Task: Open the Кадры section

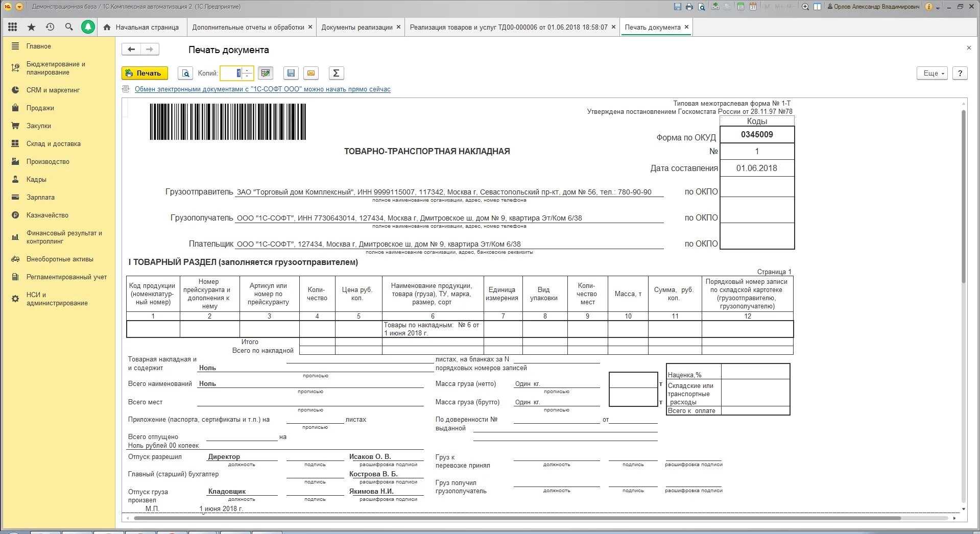Action: click(59, 179)
